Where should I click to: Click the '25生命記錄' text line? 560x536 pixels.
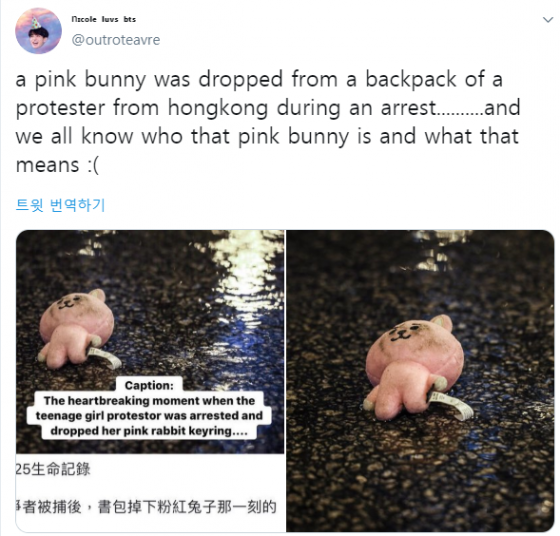(53, 469)
